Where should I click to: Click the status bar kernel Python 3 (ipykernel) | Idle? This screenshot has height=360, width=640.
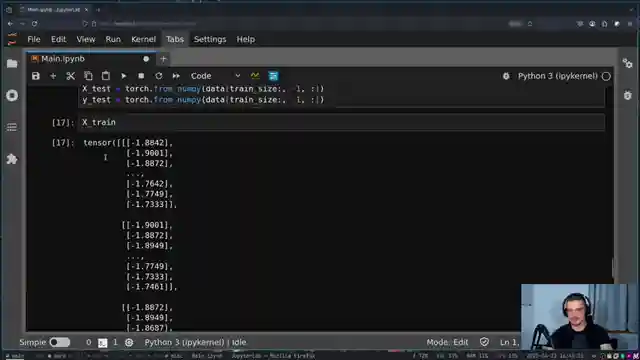(196, 342)
